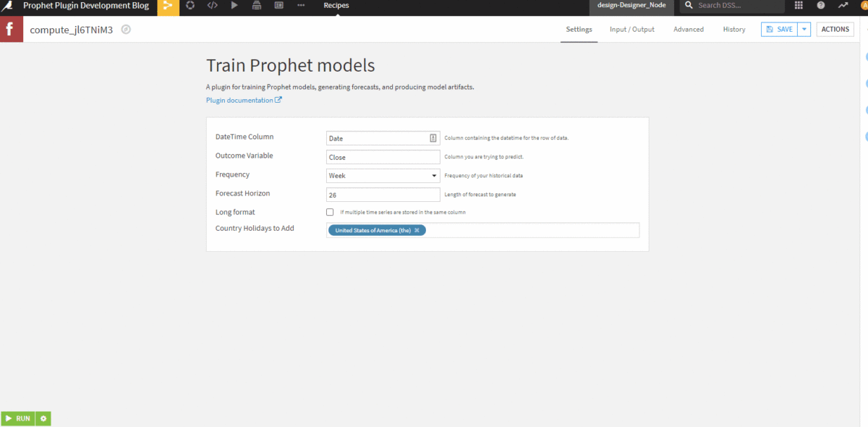
Task: Click the icon inside the DateTime Column field
Action: pyautogui.click(x=433, y=138)
